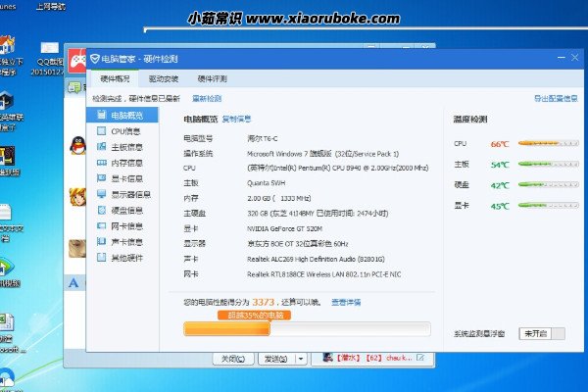
Task: Open 显卡信息 sidebar icon
Action: click(101, 178)
